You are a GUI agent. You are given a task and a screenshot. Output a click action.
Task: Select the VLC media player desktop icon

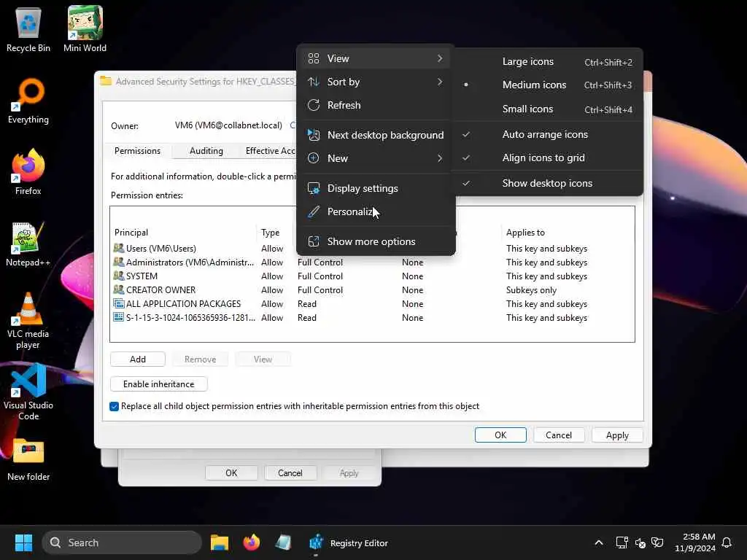pyautogui.click(x=28, y=321)
